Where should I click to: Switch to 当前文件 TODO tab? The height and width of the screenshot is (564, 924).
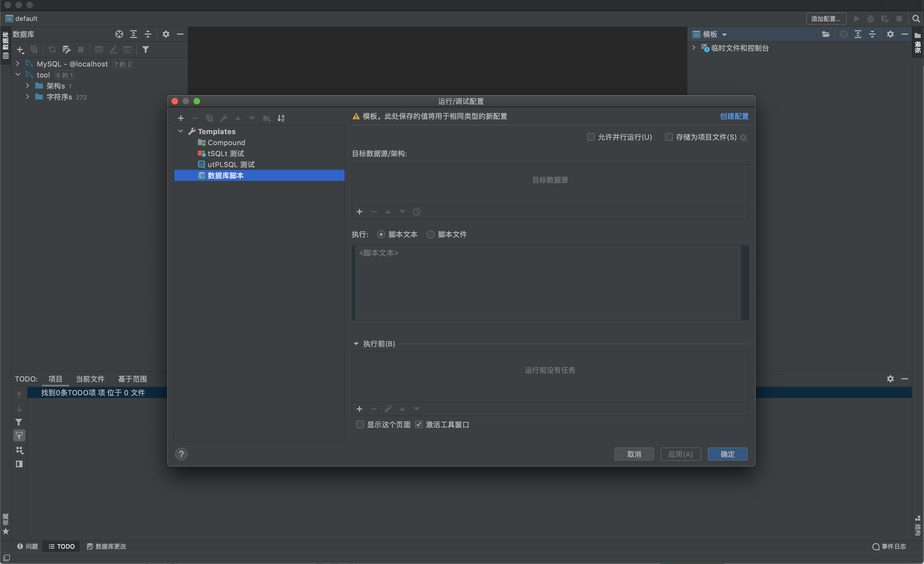point(90,379)
